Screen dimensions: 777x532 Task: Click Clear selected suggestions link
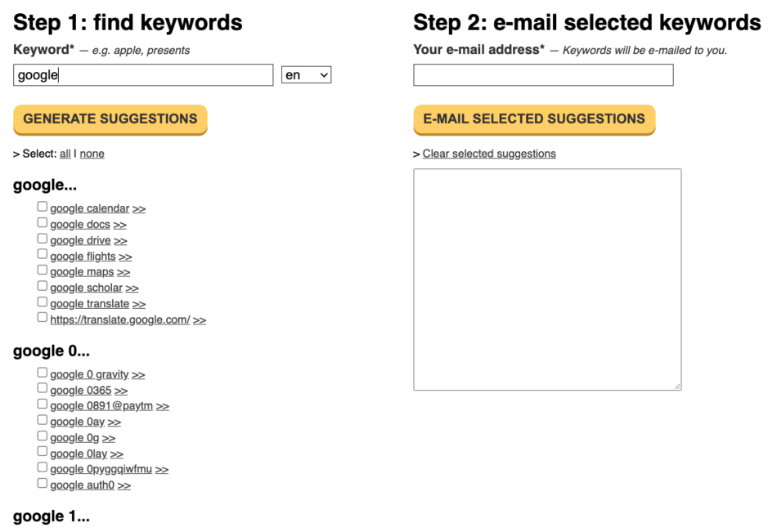pyautogui.click(x=489, y=154)
